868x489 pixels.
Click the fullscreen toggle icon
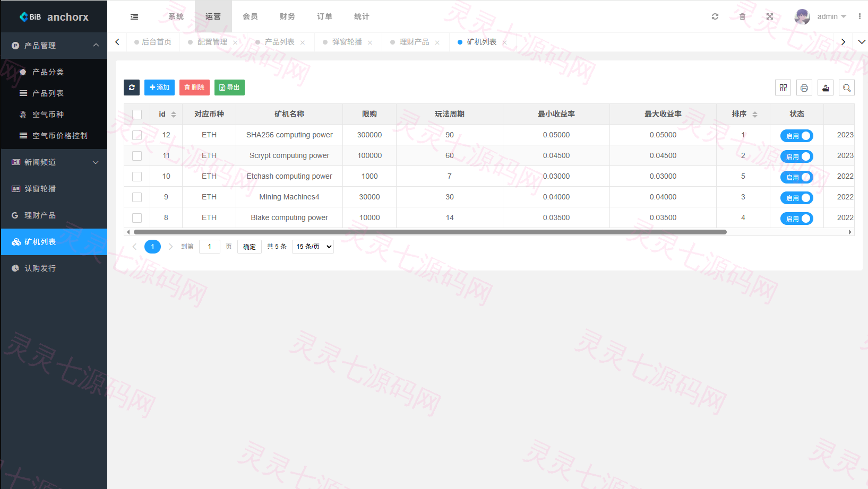click(770, 16)
